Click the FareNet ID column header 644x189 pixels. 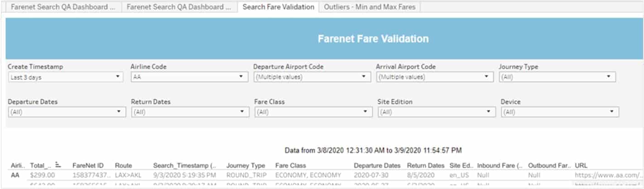(88, 165)
